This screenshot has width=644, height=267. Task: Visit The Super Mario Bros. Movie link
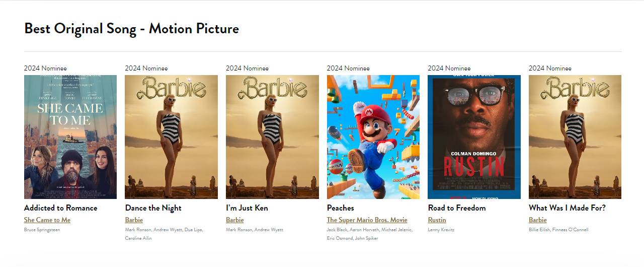pyautogui.click(x=367, y=220)
